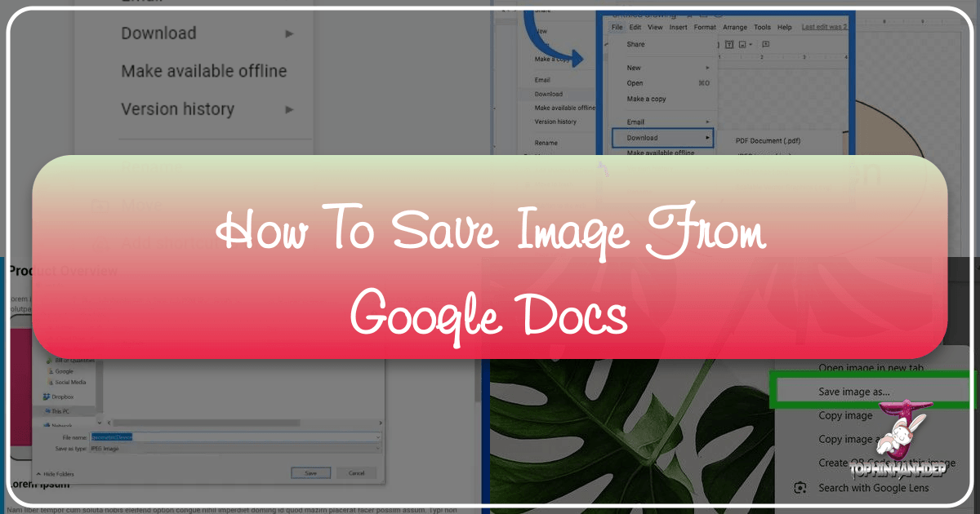This screenshot has height=514, width=980.
Task: Click the Cancel button
Action: coord(357,472)
